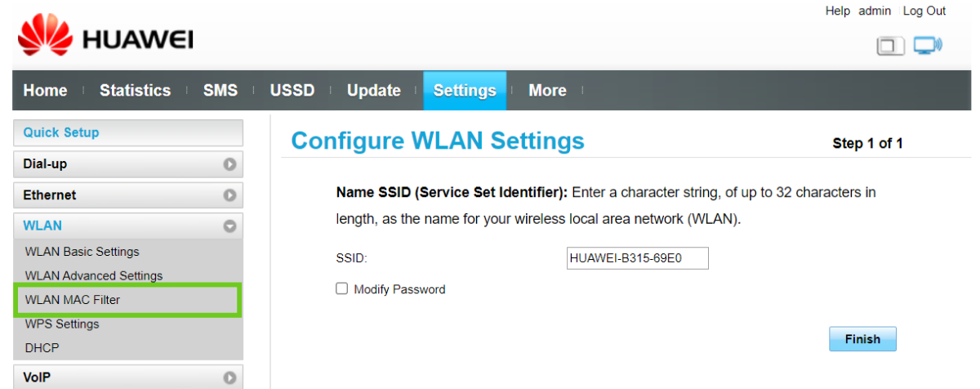Go to the SMS tab

point(220,91)
